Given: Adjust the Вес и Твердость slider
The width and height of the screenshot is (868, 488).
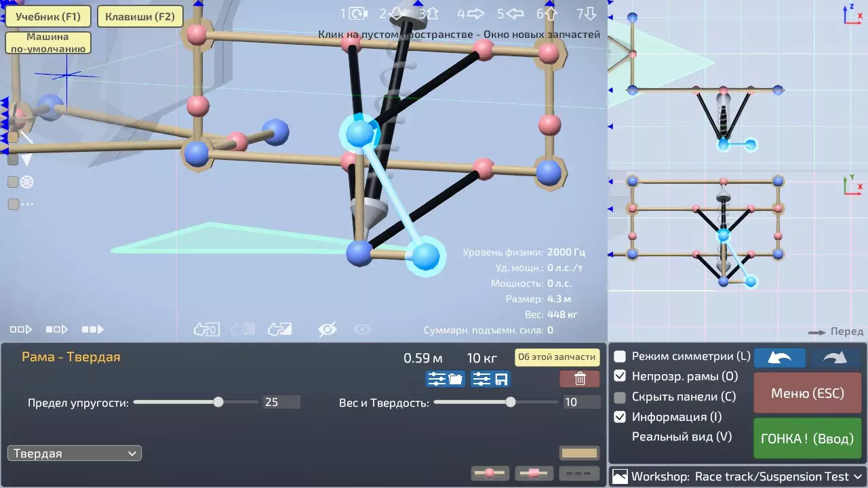Looking at the screenshot, I should [497, 402].
